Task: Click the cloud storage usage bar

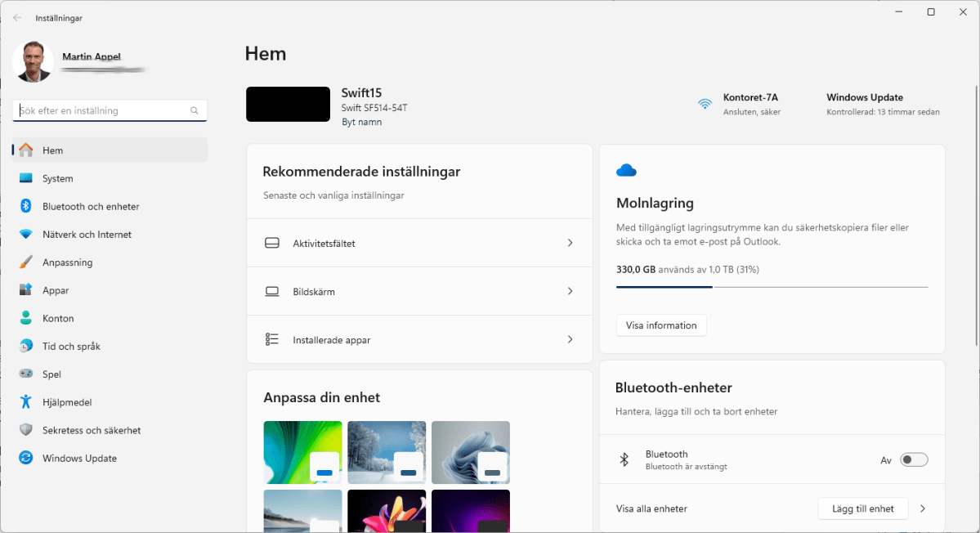Action: tap(772, 286)
